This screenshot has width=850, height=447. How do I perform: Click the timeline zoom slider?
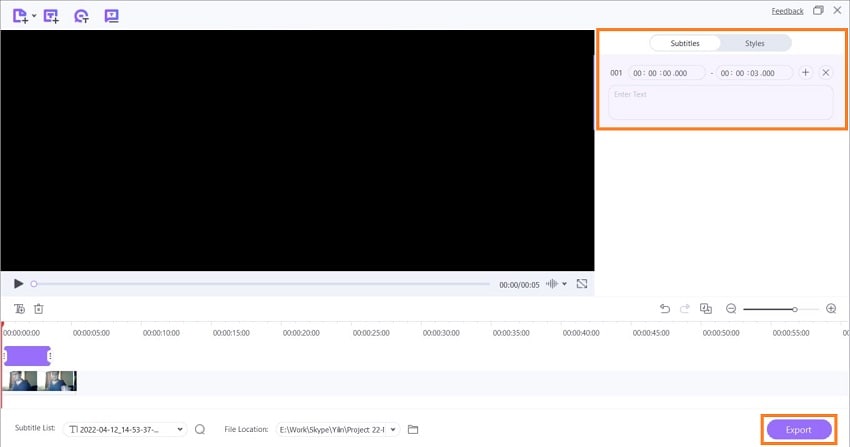781,309
